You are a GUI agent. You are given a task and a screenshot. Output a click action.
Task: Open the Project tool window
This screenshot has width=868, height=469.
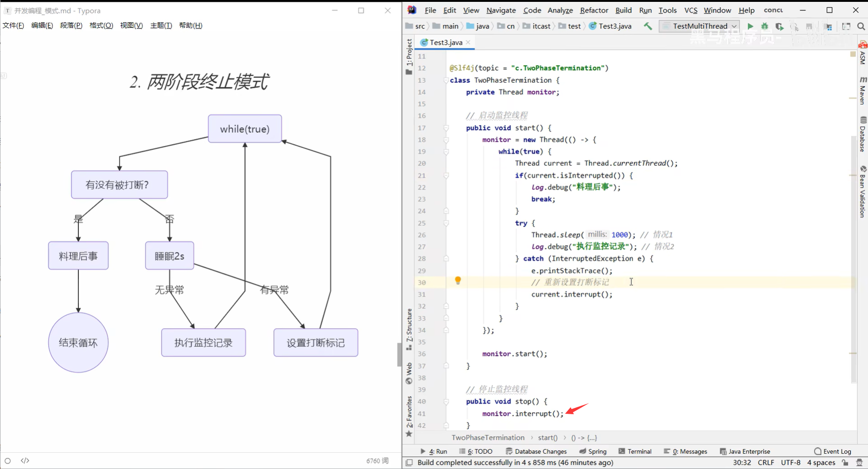409,56
